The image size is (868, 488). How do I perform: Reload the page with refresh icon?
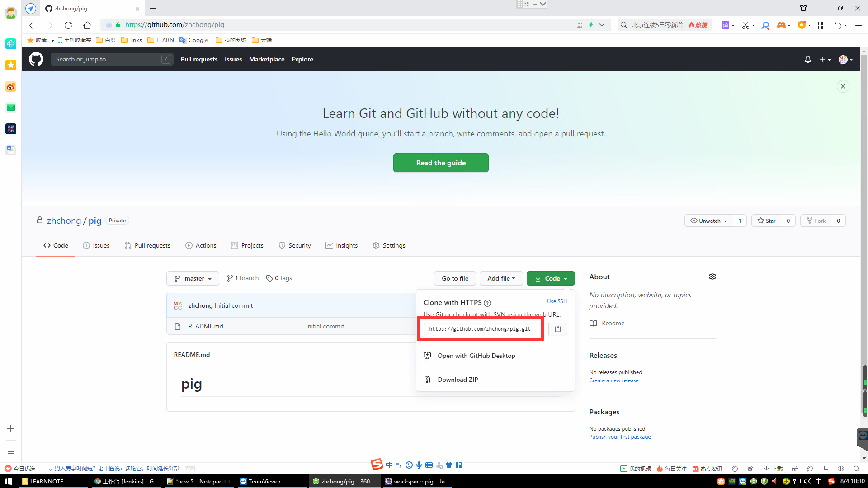68,25
